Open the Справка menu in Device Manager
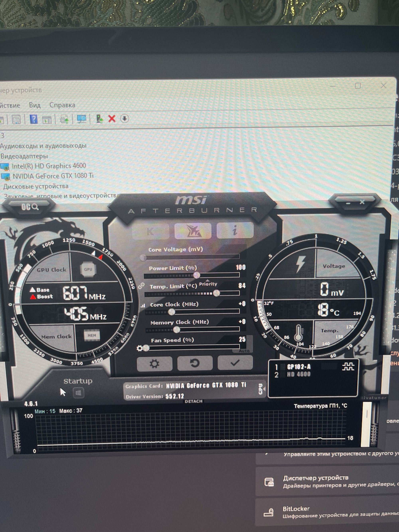This screenshot has width=399, height=532. (62, 105)
